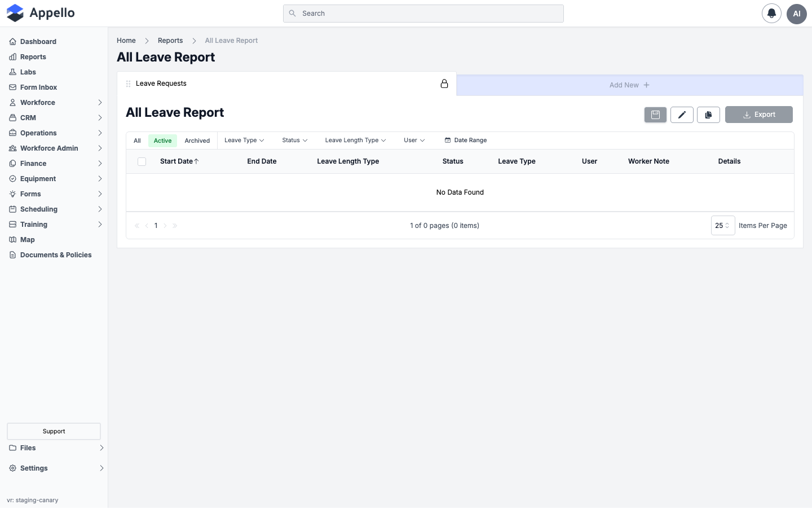Go to Reports via breadcrumb
812x518 pixels.
coord(170,41)
